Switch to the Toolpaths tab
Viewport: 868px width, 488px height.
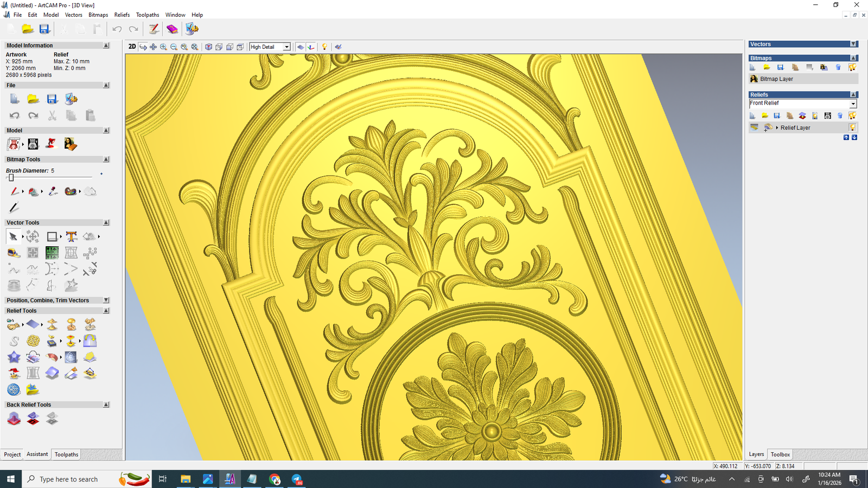coord(66,454)
